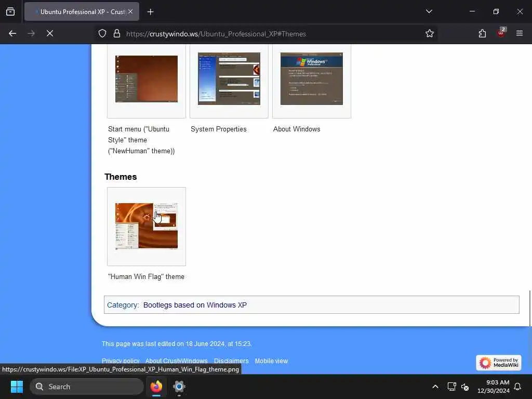Switch to Mobile view link
The image size is (532, 399).
coord(271,361)
